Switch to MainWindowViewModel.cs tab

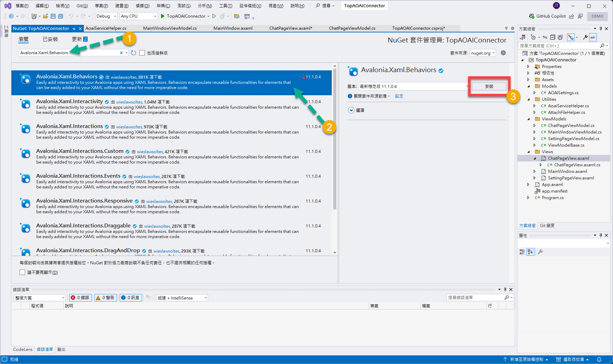pyautogui.click(x=170, y=28)
